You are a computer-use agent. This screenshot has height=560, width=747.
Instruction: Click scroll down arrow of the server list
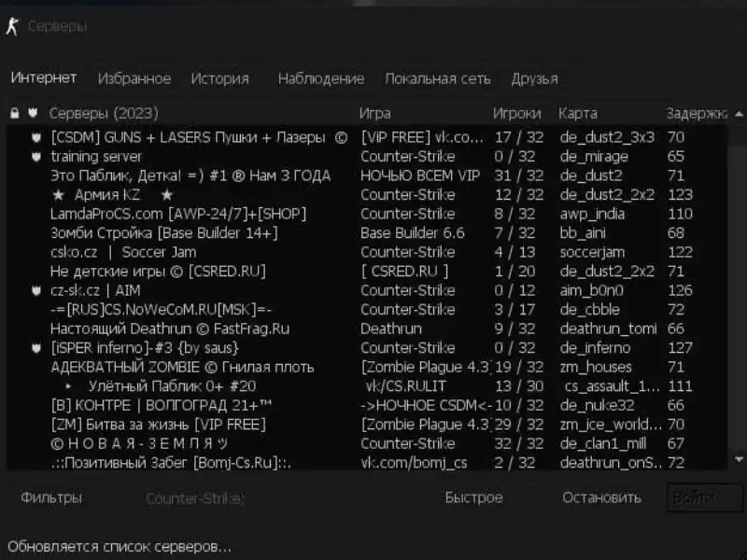[x=739, y=459]
